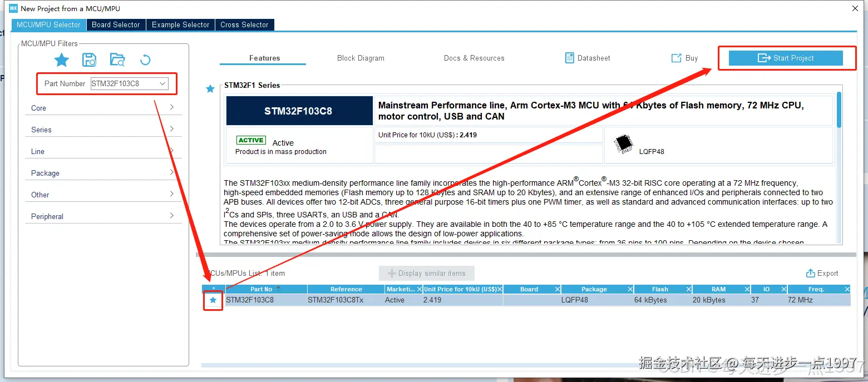Switch to MCU/MPU Selector tab
The image size is (868, 382).
pos(48,24)
